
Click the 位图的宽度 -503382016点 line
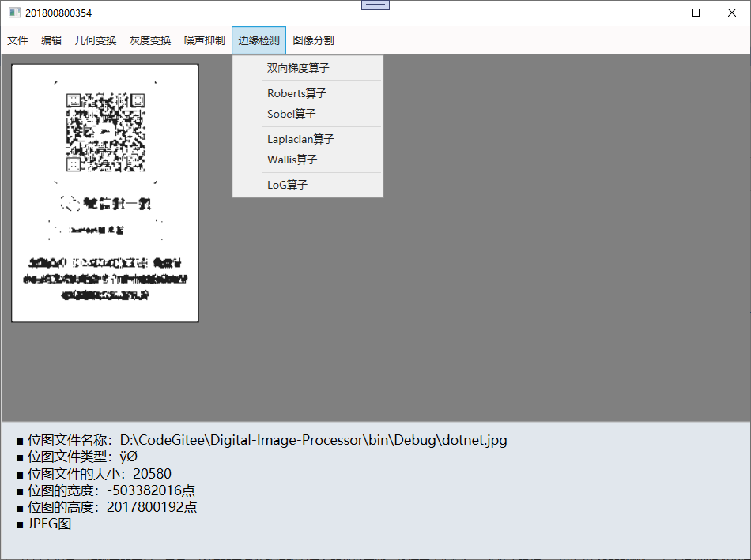click(x=106, y=490)
